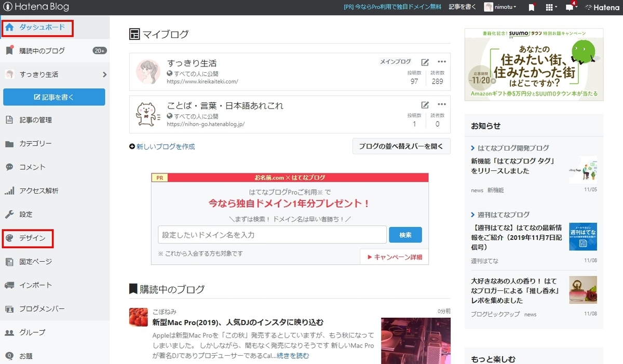Click 続きを読む link

tap(293, 356)
